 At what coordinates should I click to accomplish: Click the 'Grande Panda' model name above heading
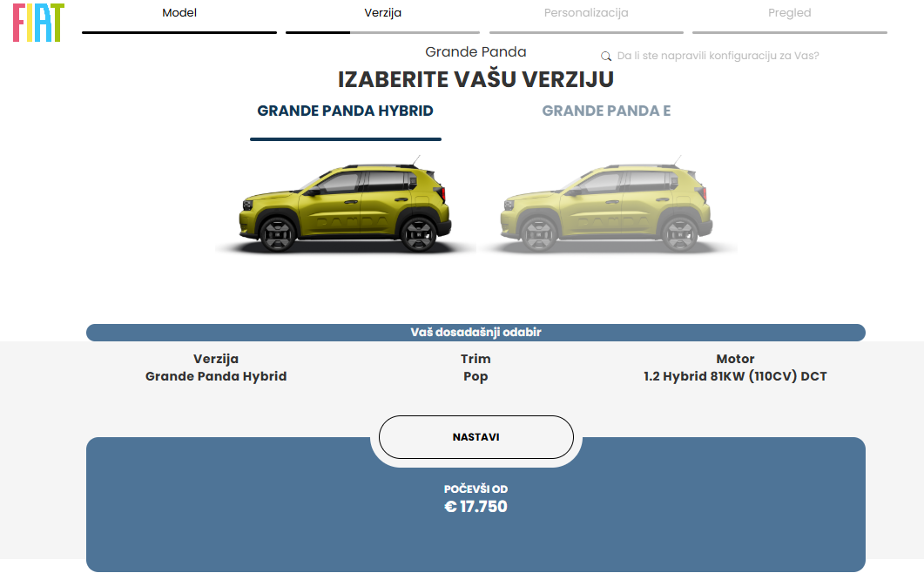click(x=475, y=52)
